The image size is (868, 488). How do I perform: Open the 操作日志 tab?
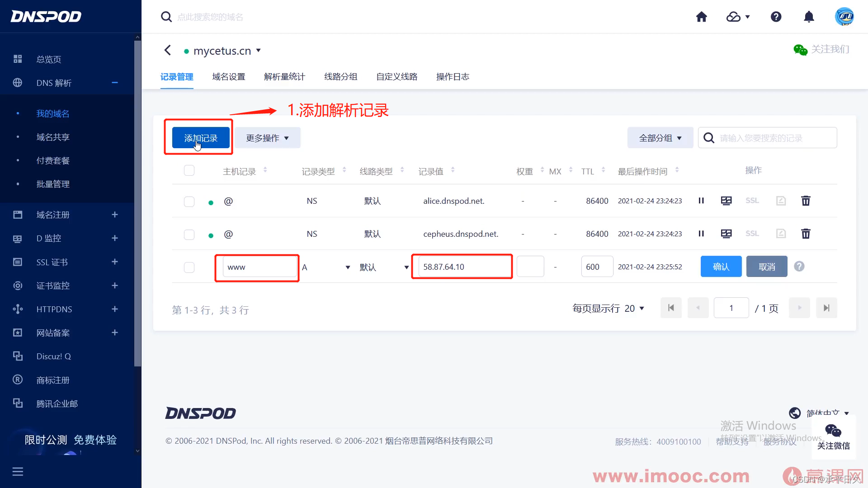(453, 77)
